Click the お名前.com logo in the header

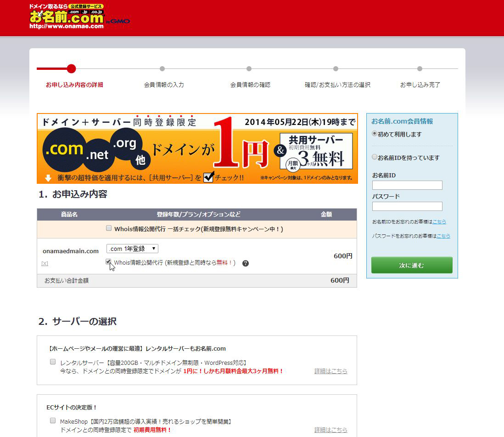click(79, 17)
